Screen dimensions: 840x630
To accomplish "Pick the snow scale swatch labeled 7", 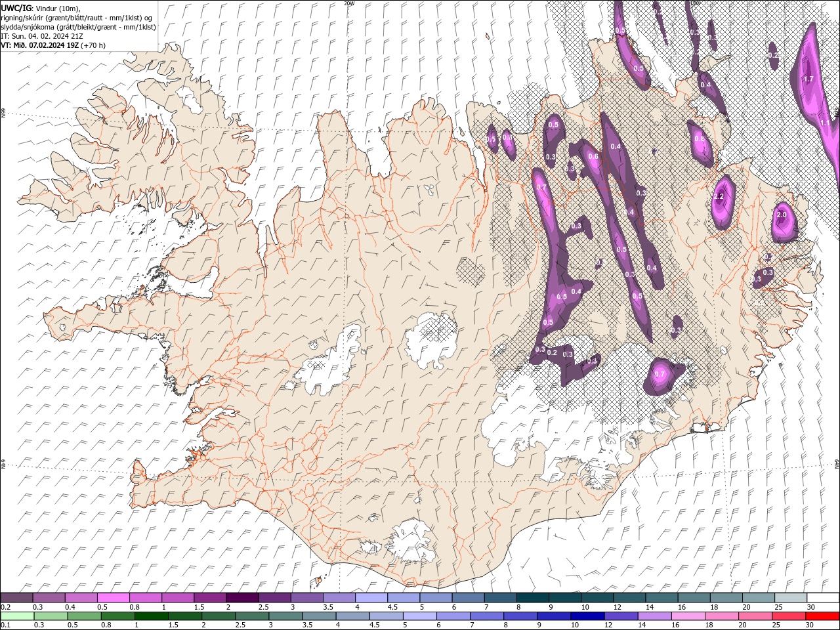I will [x=501, y=598].
